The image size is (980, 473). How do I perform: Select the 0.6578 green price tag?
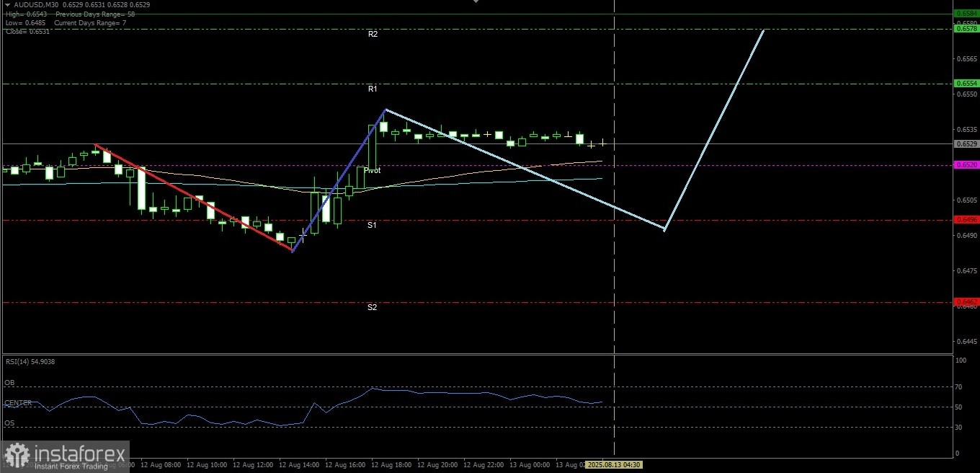tap(966, 29)
